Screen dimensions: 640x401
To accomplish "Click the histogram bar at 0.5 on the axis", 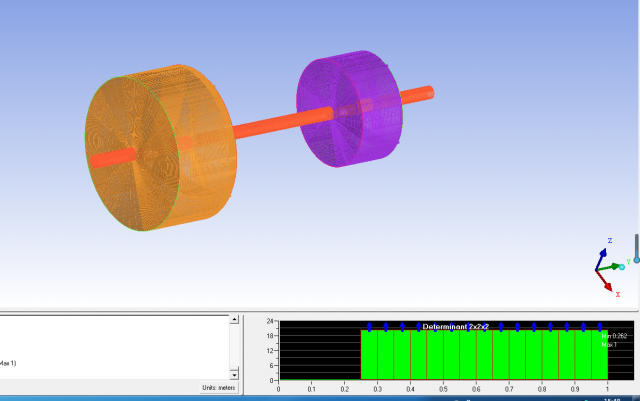I will pos(450,355).
